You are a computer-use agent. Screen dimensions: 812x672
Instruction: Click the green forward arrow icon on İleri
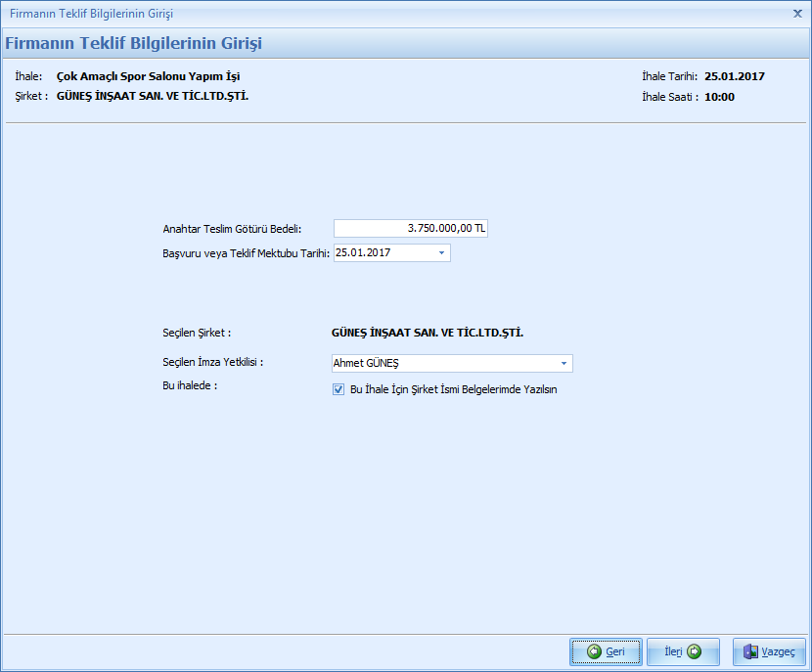point(695,651)
